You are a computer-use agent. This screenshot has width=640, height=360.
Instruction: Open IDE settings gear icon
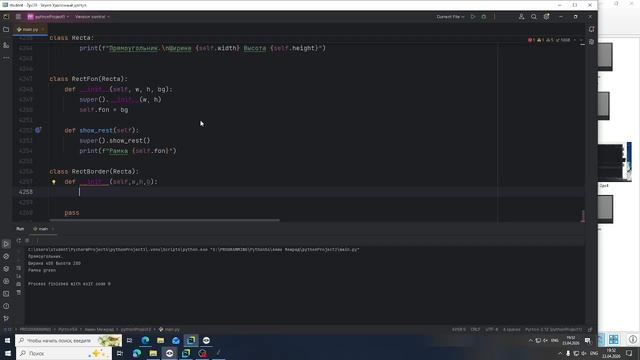click(x=546, y=17)
